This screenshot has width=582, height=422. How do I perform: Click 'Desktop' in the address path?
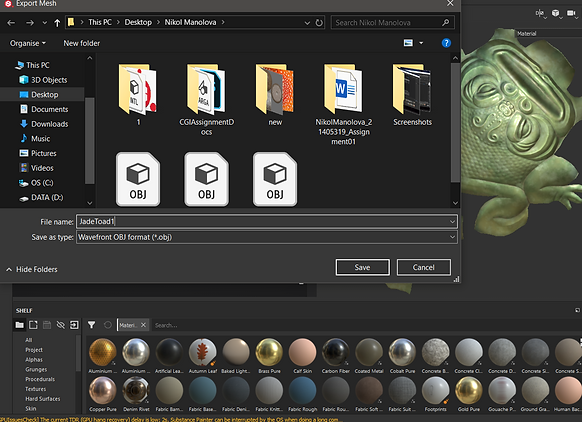pyautogui.click(x=138, y=22)
